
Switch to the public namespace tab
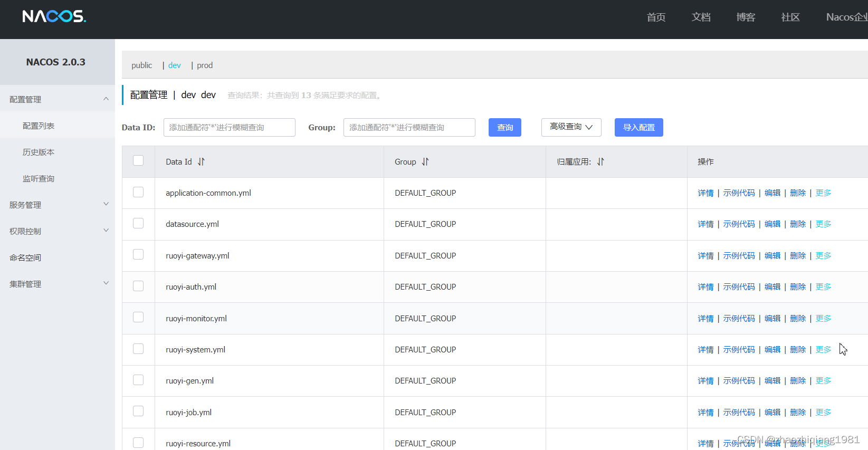[x=142, y=65]
